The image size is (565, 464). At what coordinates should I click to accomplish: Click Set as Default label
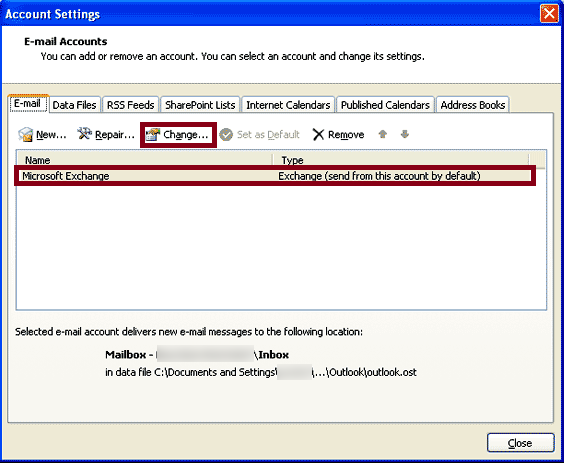pos(268,135)
